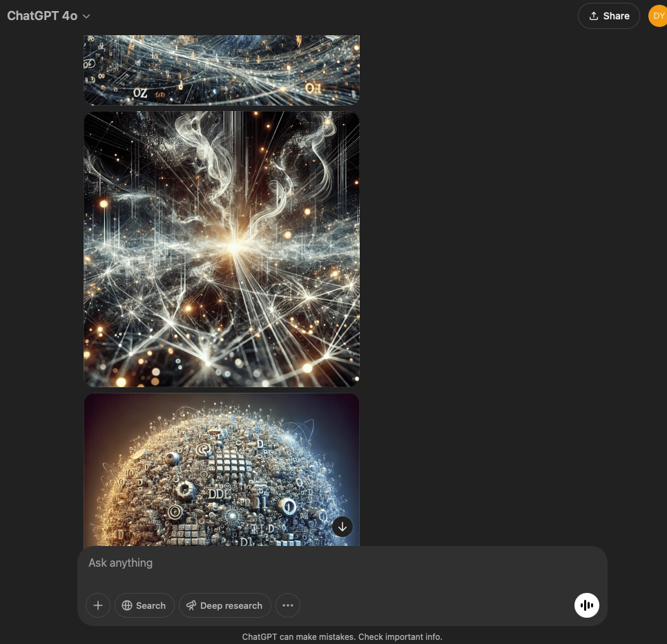The height and width of the screenshot is (644, 667).
Task: Start voice mode with the waveform icon
Action: [587, 605]
